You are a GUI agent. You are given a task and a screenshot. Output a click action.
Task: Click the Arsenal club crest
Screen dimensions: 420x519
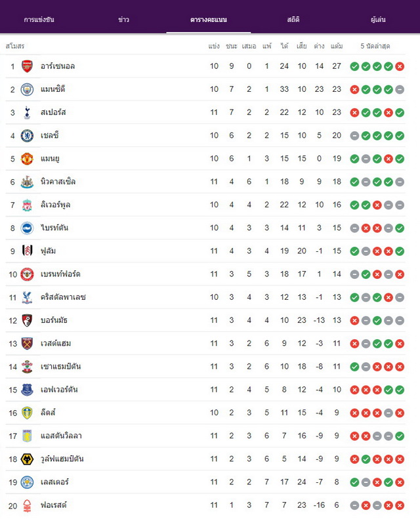(x=27, y=66)
